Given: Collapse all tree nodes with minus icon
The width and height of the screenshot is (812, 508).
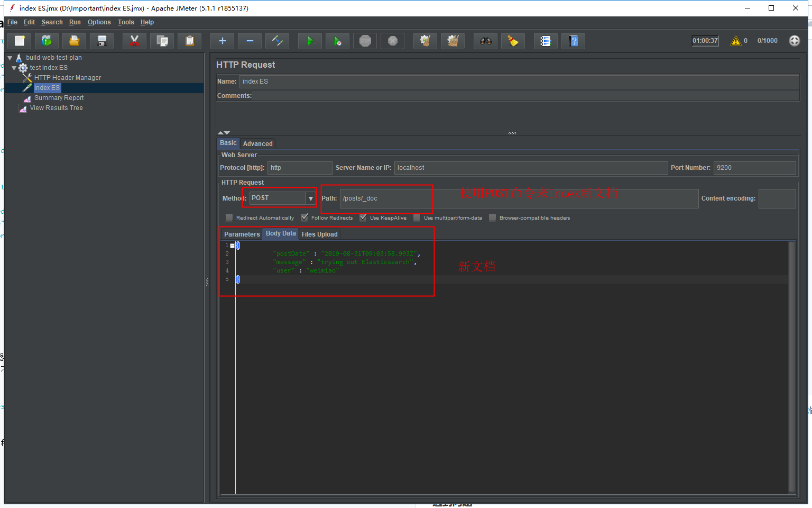Looking at the screenshot, I should click(x=250, y=41).
